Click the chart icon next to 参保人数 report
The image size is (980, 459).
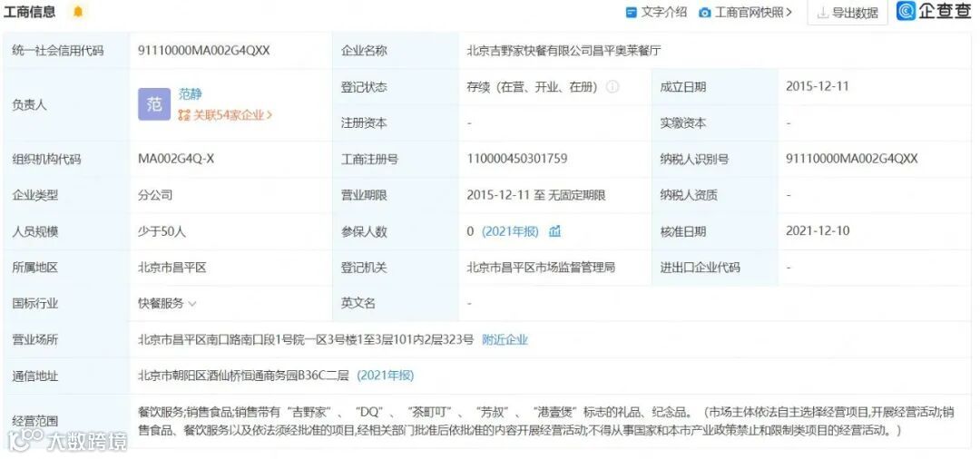[x=555, y=231]
